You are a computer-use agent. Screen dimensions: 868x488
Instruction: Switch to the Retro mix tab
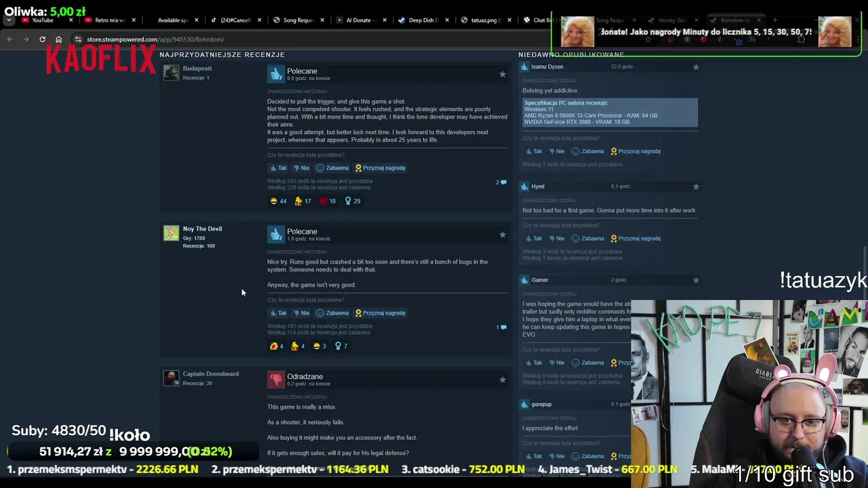point(110,20)
